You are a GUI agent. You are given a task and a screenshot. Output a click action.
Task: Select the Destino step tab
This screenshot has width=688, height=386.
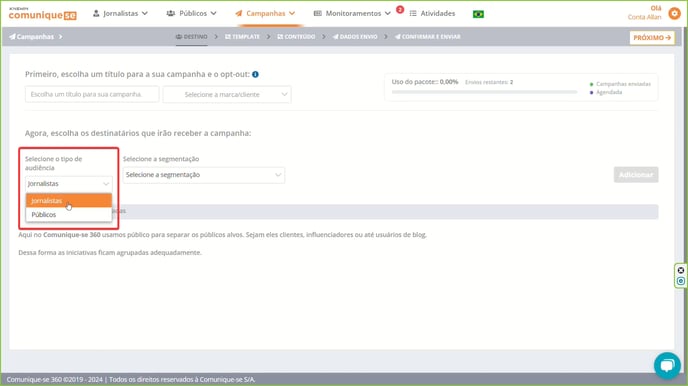click(x=191, y=37)
